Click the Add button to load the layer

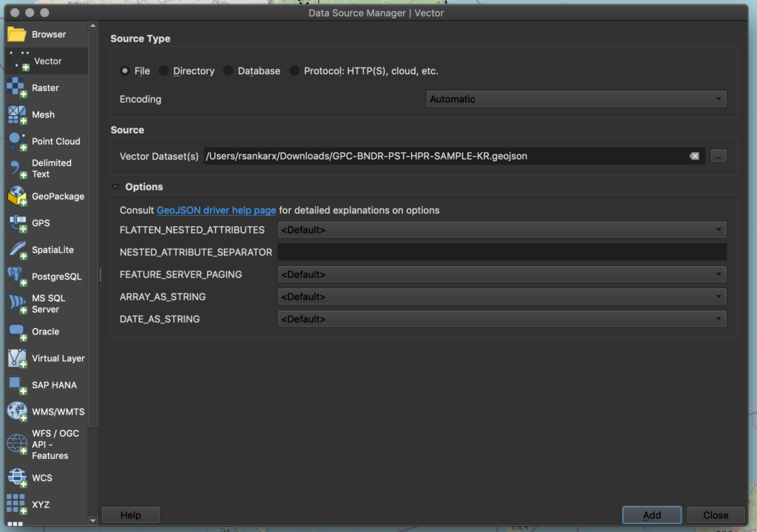coord(651,515)
